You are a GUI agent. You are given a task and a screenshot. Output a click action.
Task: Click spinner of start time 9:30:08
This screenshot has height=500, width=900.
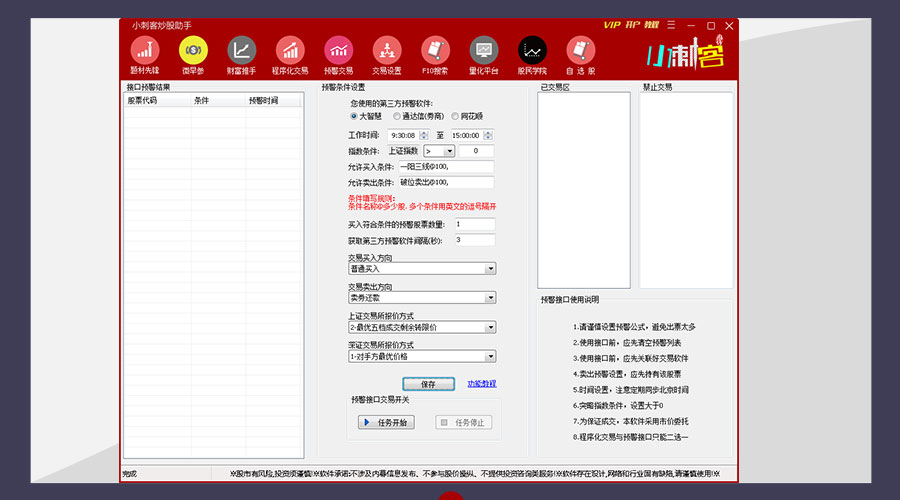(424, 135)
